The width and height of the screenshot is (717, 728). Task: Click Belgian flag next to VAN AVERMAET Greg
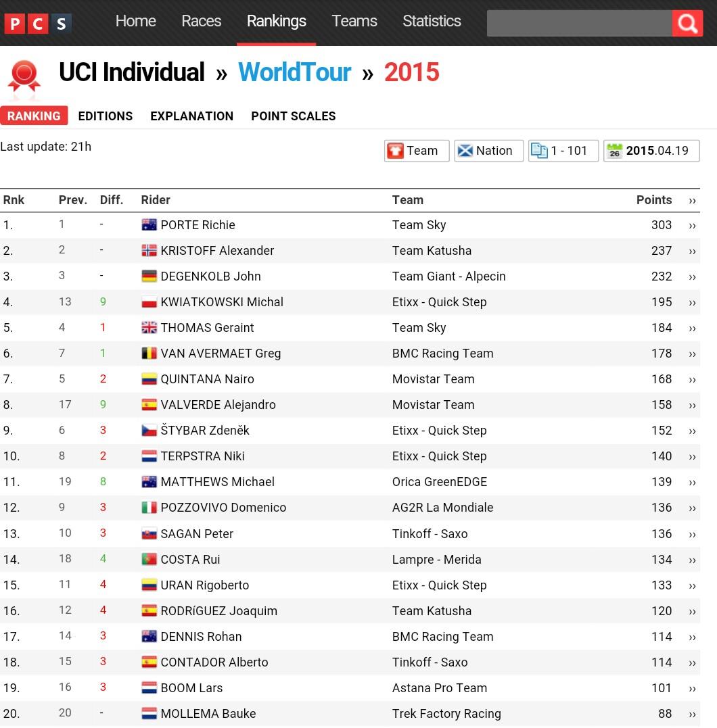[149, 354]
